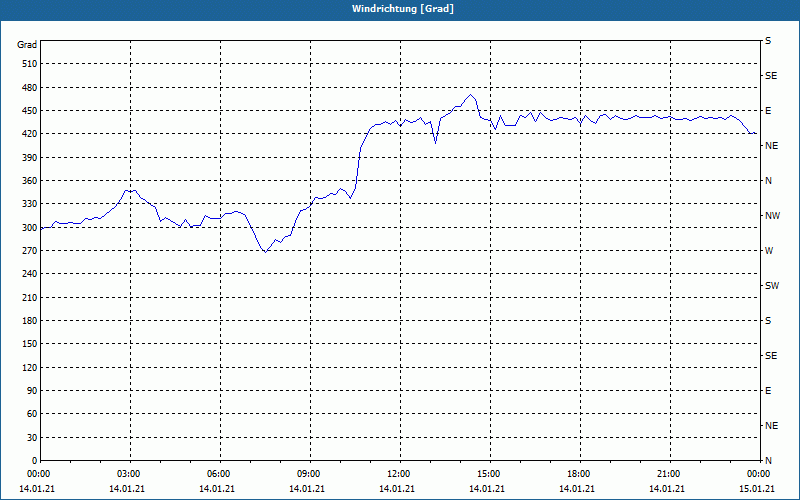Click the 14.01.21 date under 12:00
800x500 pixels.
(397, 489)
